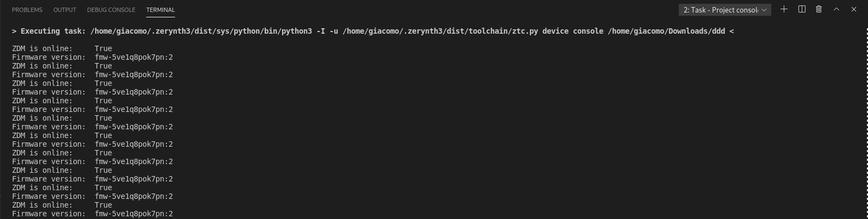Screen dimensions: 868x219
Task: Show the DEBUG CONSOLE tab
Action: [x=111, y=10]
